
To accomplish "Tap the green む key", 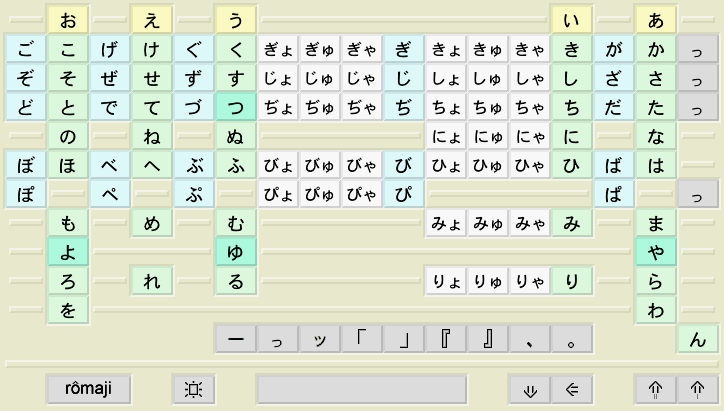I will (235, 223).
